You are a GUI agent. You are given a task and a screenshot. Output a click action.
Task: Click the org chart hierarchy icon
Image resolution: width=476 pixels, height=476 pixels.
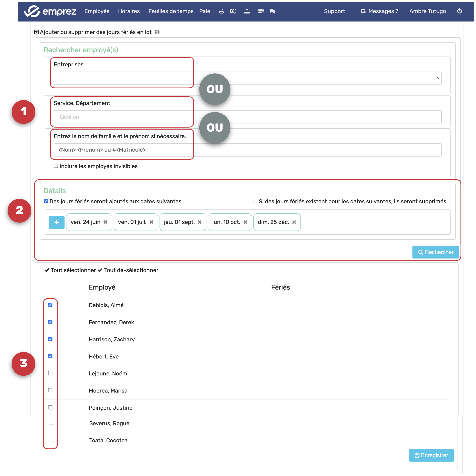[247, 11]
